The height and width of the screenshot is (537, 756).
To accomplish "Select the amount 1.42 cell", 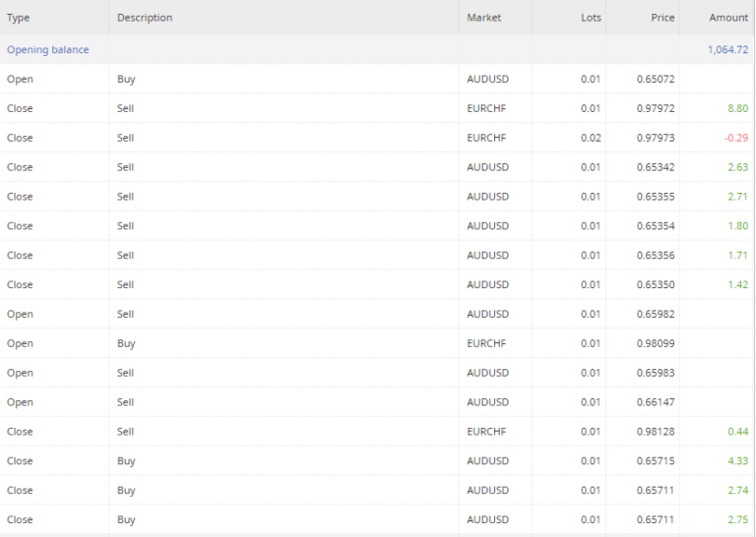I will pyautogui.click(x=737, y=284).
